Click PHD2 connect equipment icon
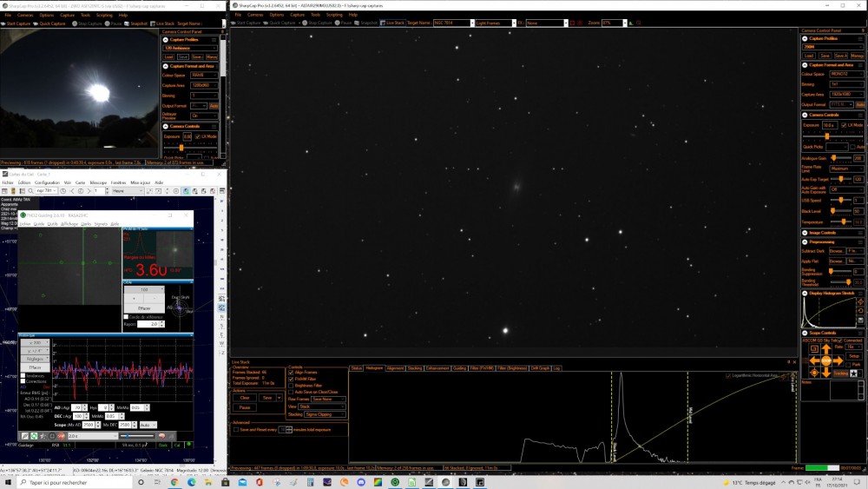This screenshot has height=489, width=868. pyautogui.click(x=25, y=436)
